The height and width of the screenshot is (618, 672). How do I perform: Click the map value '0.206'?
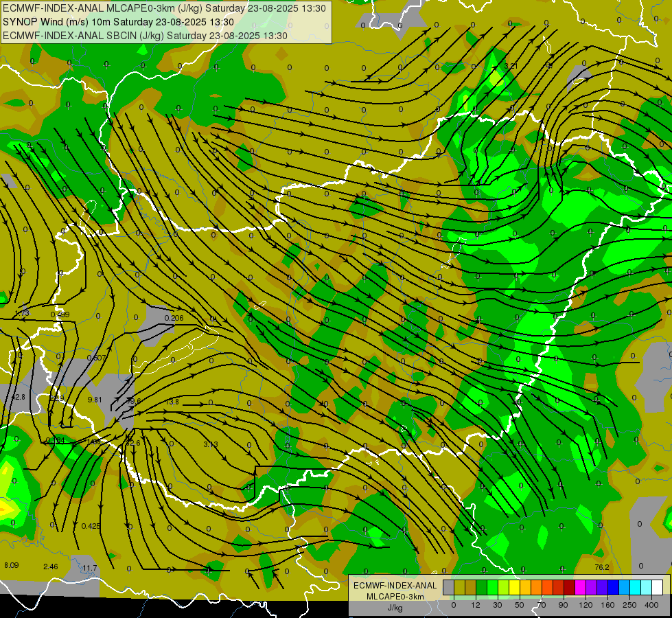174,318
